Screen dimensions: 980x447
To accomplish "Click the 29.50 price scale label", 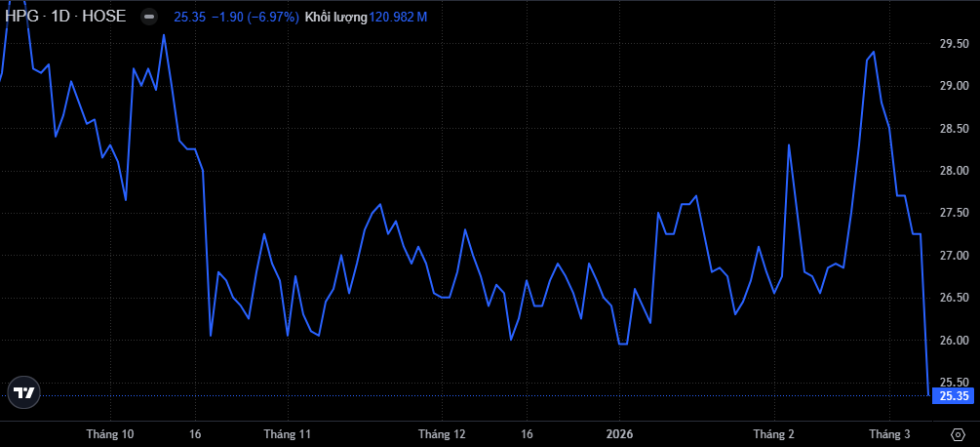I will pos(953,44).
